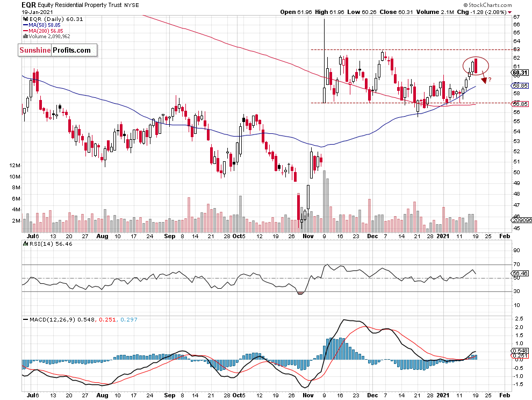Select the EQR ticker symbol in the title
Viewport: 532px width, 400px height.
[28, 5]
